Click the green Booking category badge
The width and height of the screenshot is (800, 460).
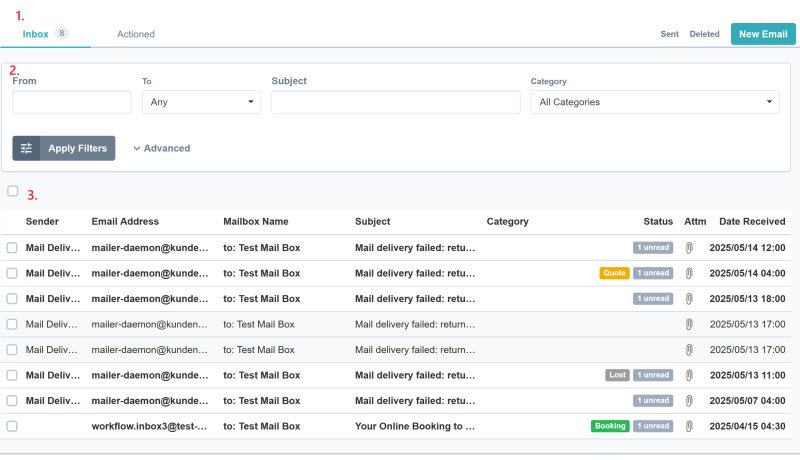click(x=609, y=426)
